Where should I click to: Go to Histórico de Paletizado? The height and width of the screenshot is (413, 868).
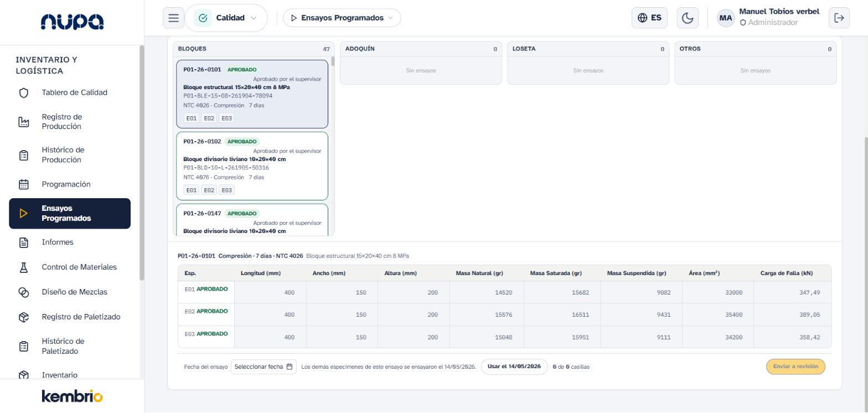(x=70, y=346)
